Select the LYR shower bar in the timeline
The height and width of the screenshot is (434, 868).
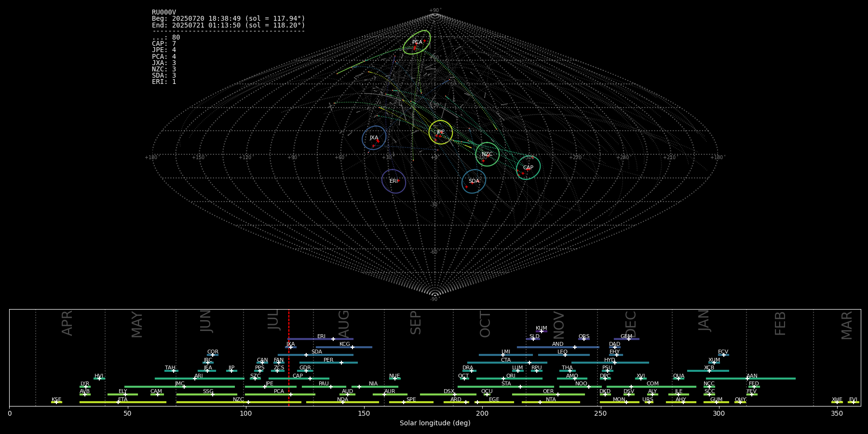click(85, 387)
